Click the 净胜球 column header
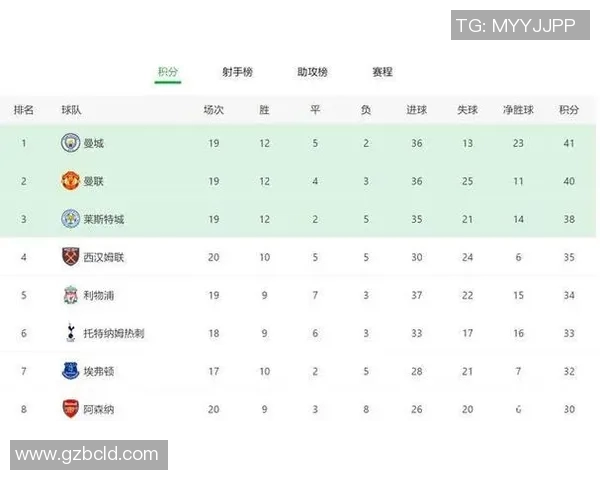 518,110
